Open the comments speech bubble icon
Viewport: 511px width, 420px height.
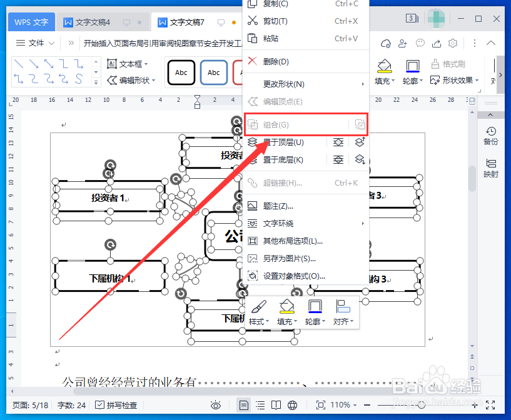(x=420, y=43)
